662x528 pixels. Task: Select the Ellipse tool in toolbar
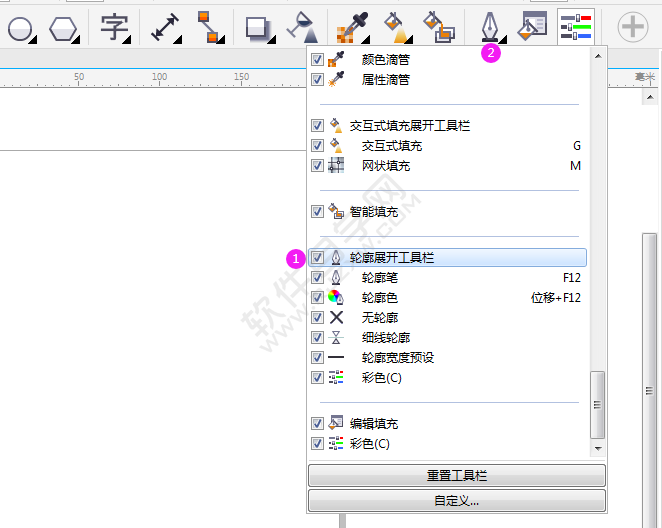20,29
